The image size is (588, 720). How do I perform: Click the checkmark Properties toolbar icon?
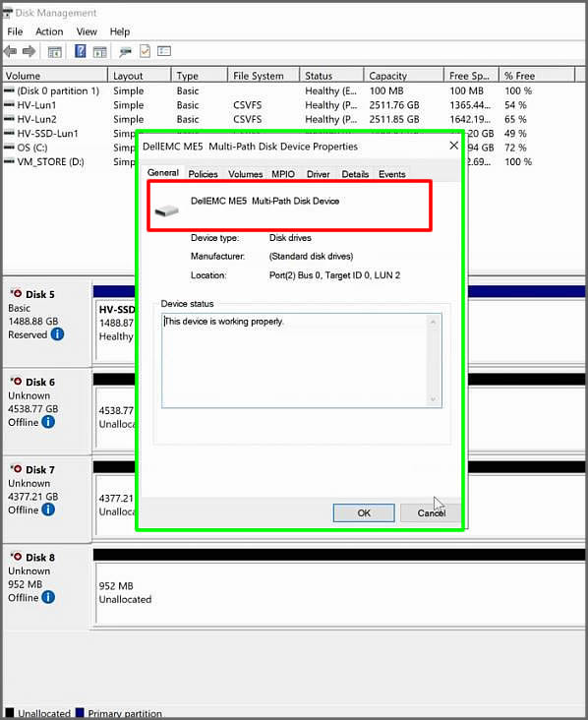pyautogui.click(x=146, y=51)
